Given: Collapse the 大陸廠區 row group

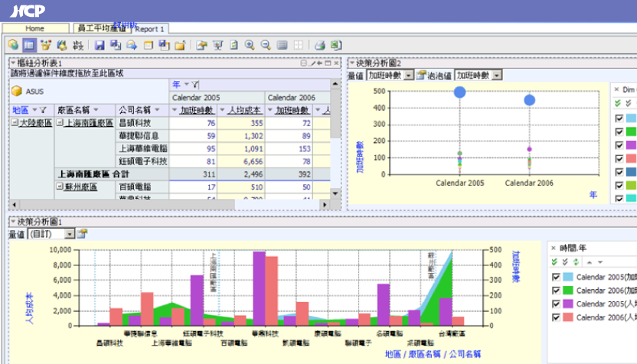Looking at the screenshot, I should (15, 122).
